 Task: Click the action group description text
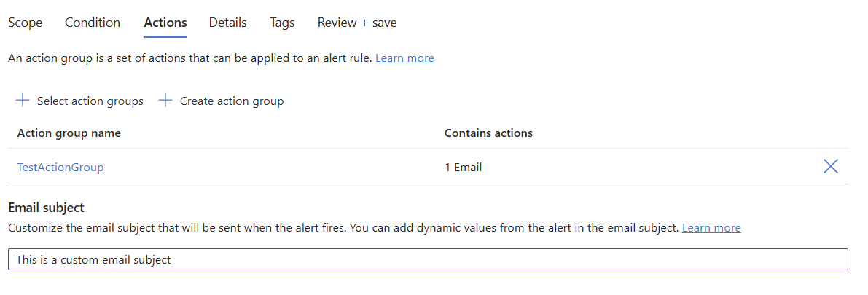(189, 58)
